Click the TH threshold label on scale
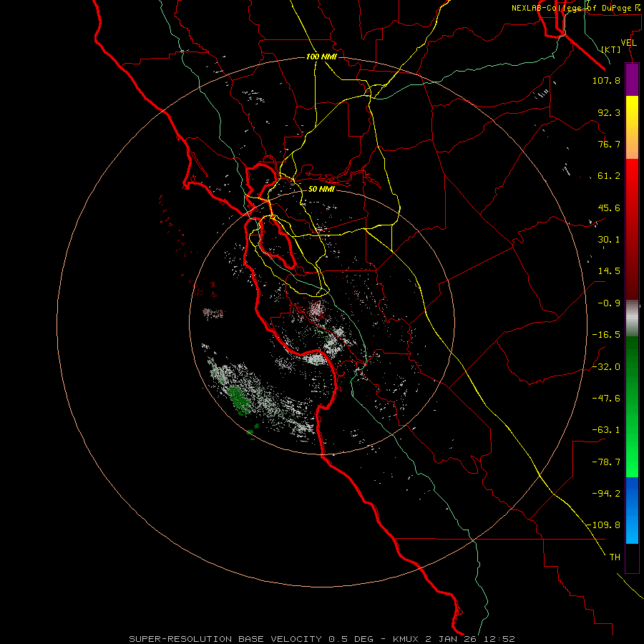This screenshot has height=644, width=644. [x=615, y=557]
